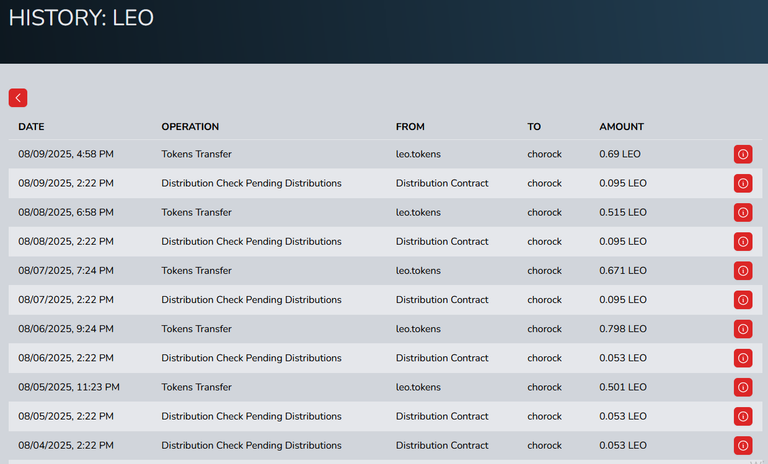This screenshot has width=768, height=464.
Task: Open details for 08/07/2025 2:22 PM distribution
Action: 743,300
